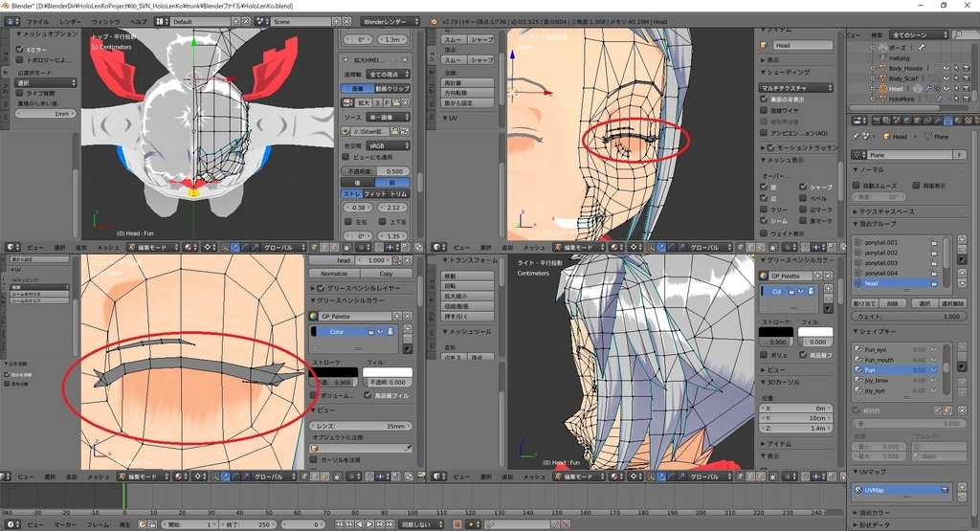Image resolution: width=980 pixels, height=531 pixels.
Task: Select the 動画クリップ source toggle
Action: [392, 89]
